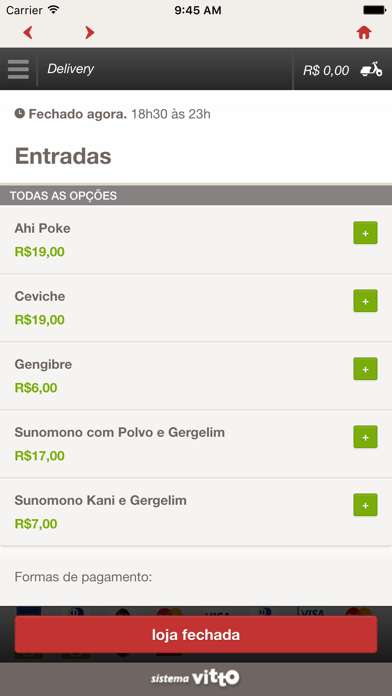Select the Delivery header label
Screen dimensions: 392x696
[71, 69]
